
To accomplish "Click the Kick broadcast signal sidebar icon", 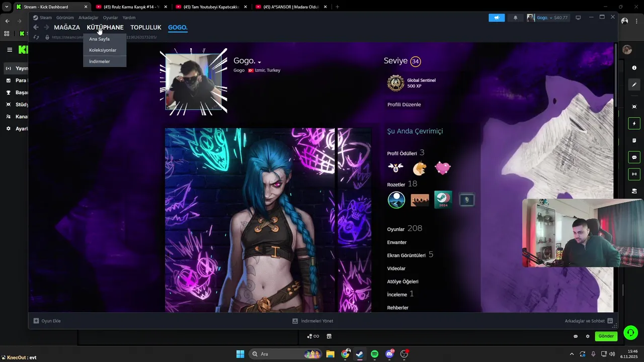I will (634, 174).
